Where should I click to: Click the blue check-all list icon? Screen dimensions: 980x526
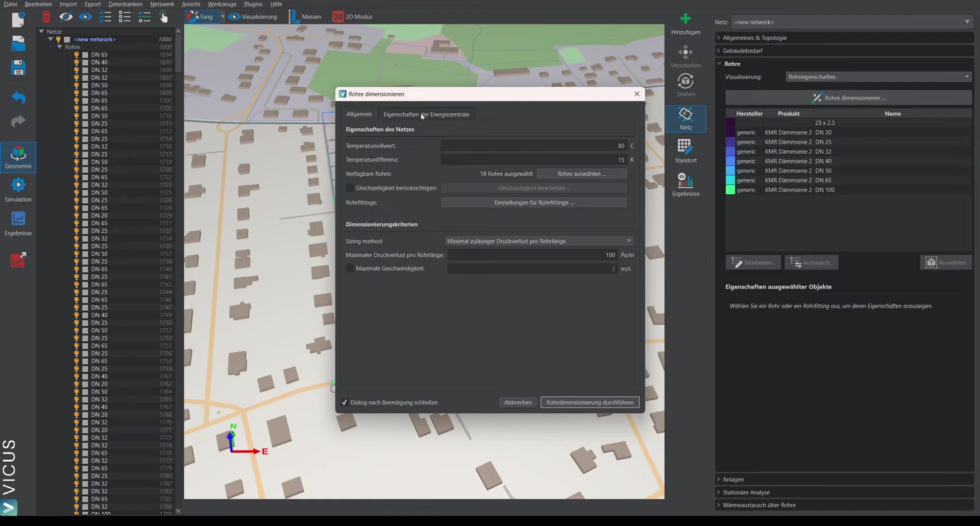pyautogui.click(x=105, y=17)
